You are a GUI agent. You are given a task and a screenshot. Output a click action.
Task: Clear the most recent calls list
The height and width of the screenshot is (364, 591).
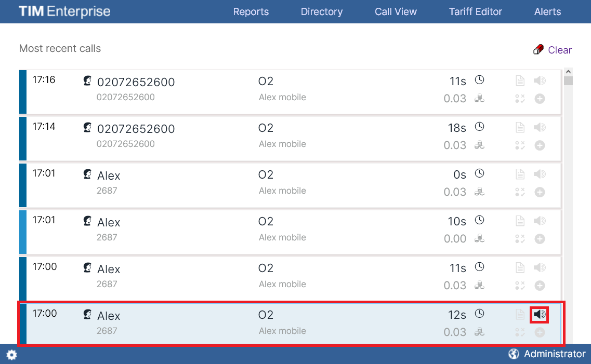coord(559,50)
